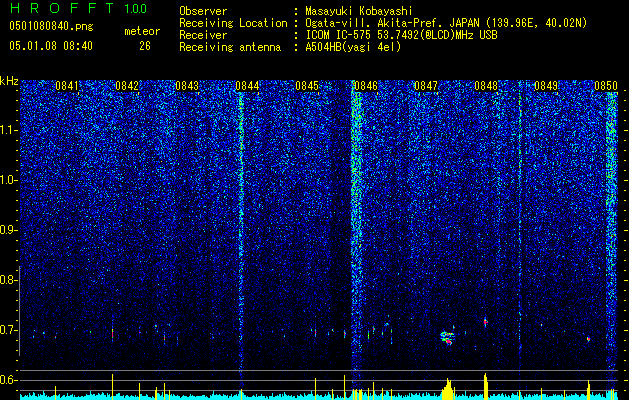
Task: Select the filename 0501080840.png
Action: (x=51, y=27)
